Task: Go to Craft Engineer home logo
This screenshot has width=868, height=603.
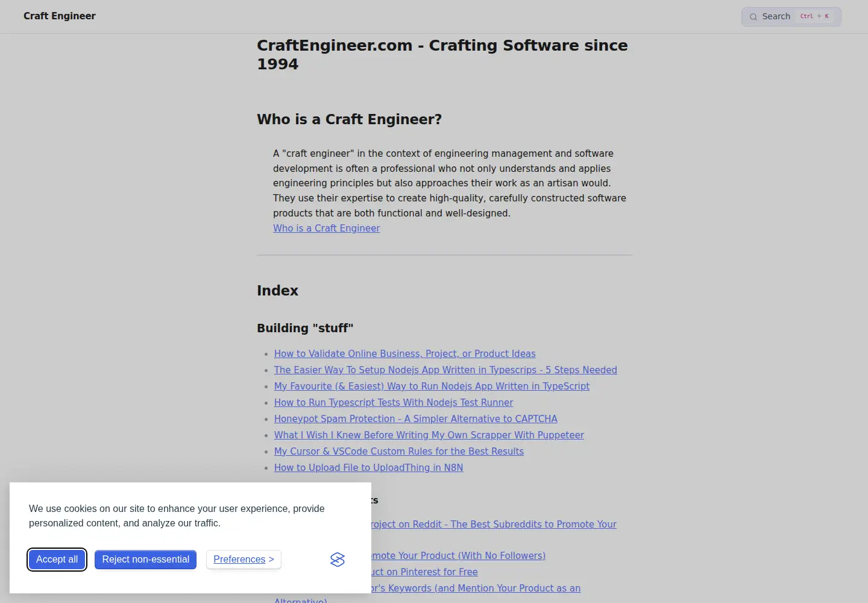Action: [60, 16]
